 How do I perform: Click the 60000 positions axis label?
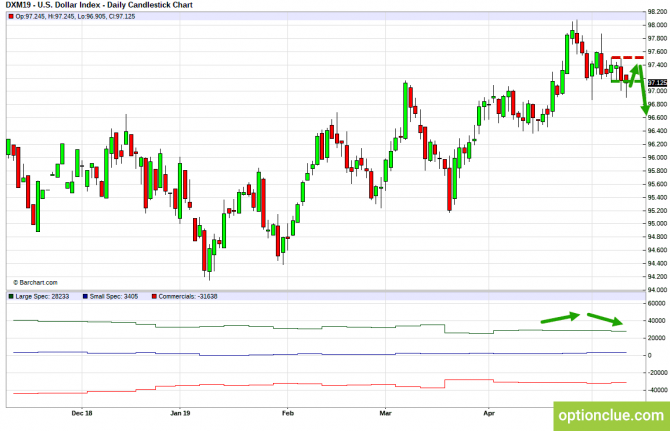pyautogui.click(x=657, y=303)
